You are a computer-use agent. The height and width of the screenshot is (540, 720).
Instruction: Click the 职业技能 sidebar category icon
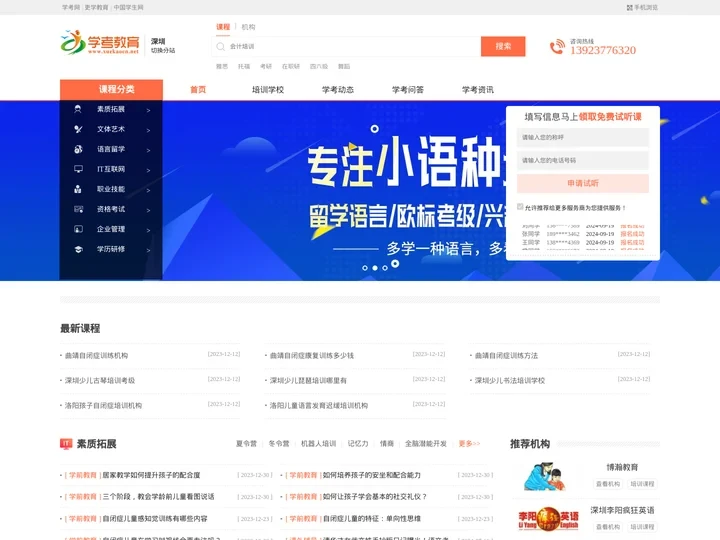coord(78,189)
